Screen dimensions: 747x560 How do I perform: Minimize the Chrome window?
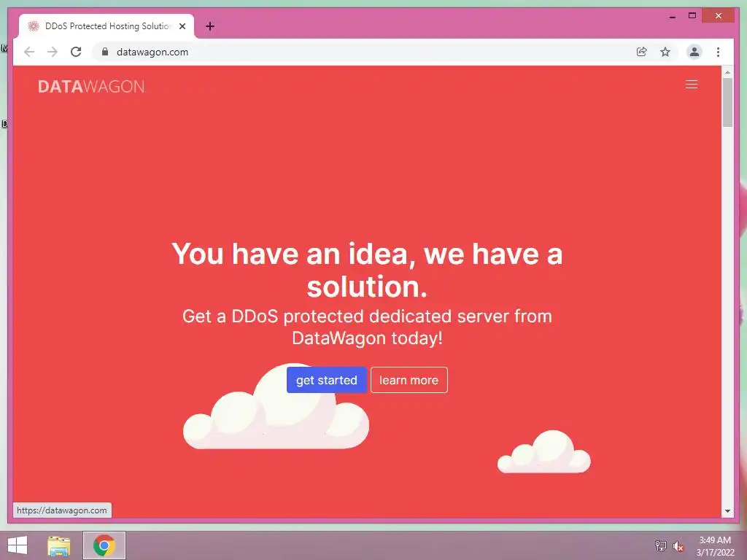[x=672, y=16]
